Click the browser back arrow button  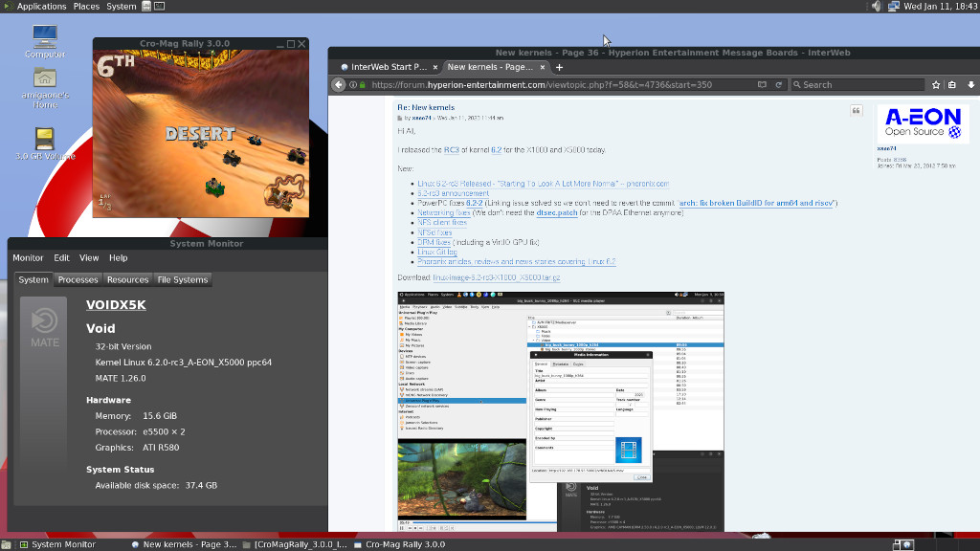[x=338, y=84]
